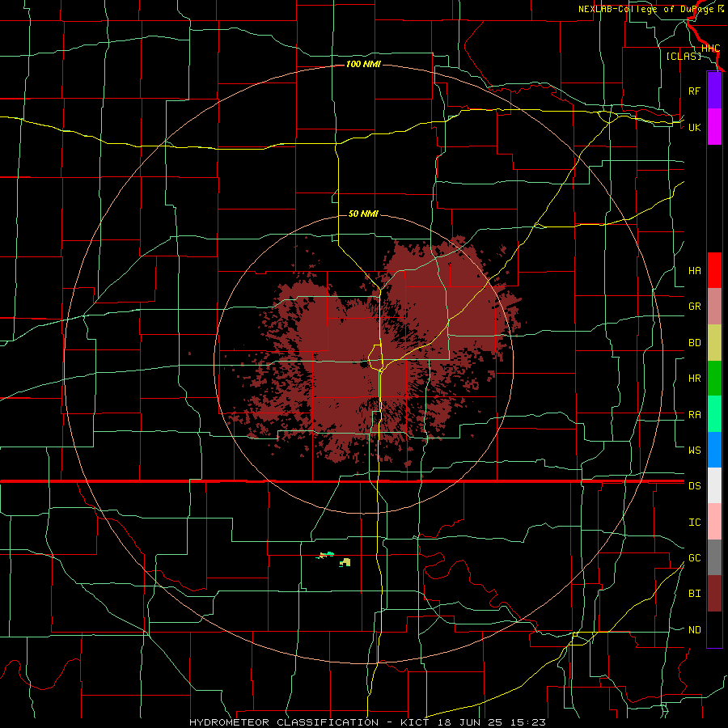Screen dimensions: 728x728
Task: Click the "GR" legend label
Action: (x=694, y=307)
